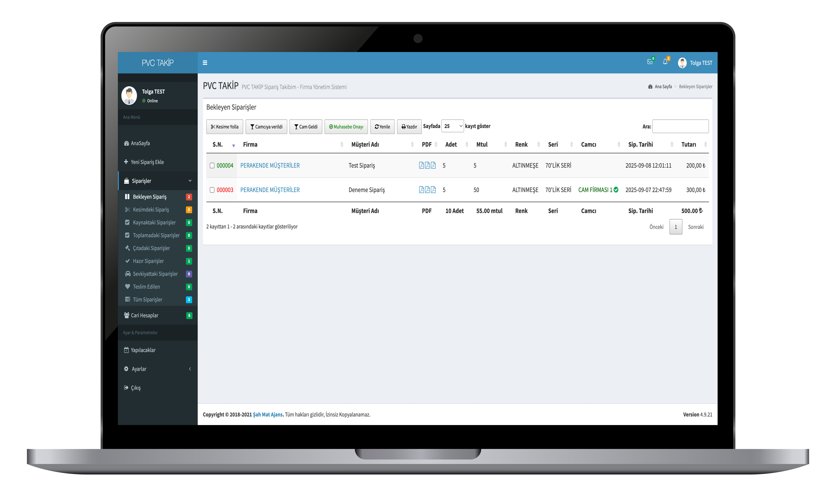The height and width of the screenshot is (504, 836).
Task: Open Yapılacaklar in sidebar
Action: (x=158, y=350)
